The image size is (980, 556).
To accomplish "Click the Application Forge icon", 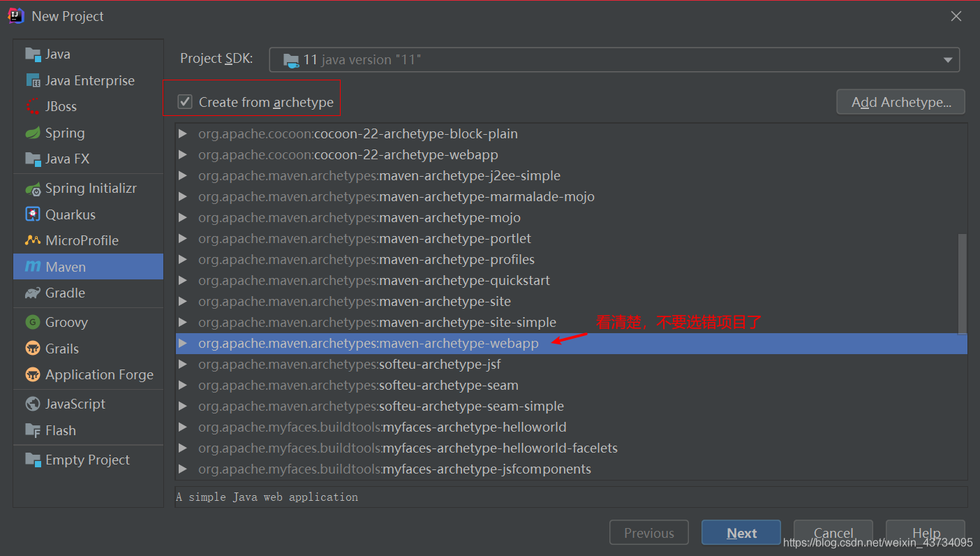I will tap(33, 375).
